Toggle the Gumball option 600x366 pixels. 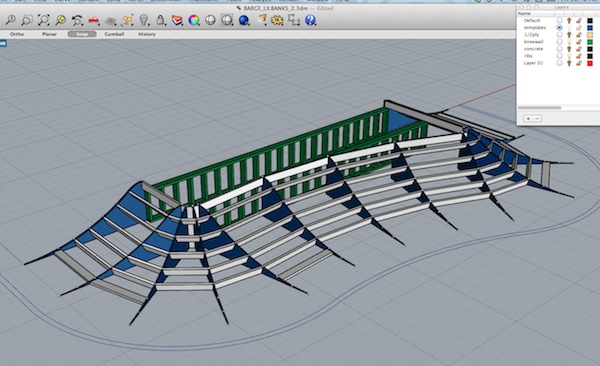(114, 34)
